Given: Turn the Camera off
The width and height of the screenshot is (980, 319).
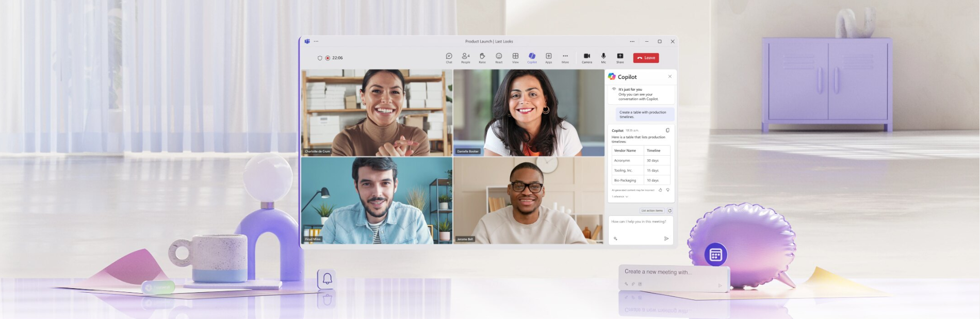Looking at the screenshot, I should (x=587, y=58).
